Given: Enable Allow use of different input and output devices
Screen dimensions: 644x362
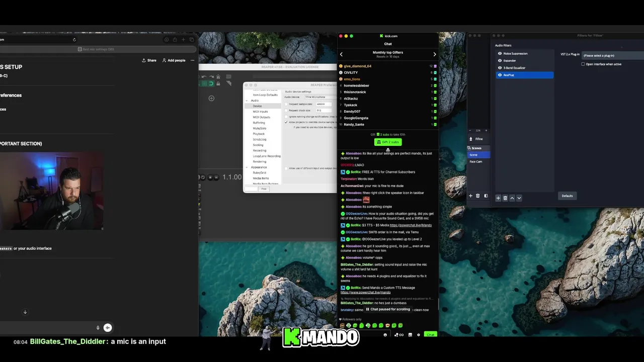Looking at the screenshot, I should coord(286,168).
